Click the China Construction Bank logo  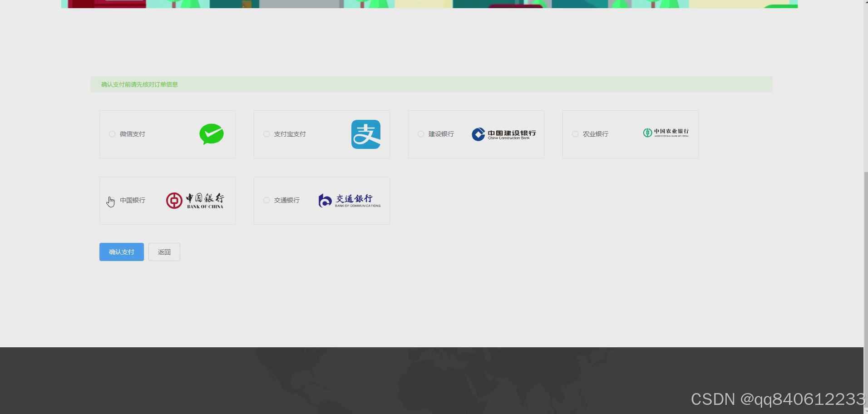coord(503,134)
